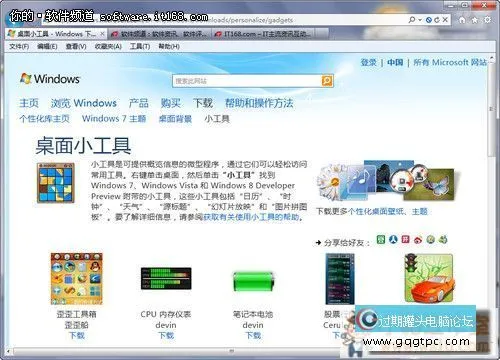Click the vertical page scrollbar thumb
Image resolution: width=500 pixels, height=360 pixels.
tap(491, 110)
